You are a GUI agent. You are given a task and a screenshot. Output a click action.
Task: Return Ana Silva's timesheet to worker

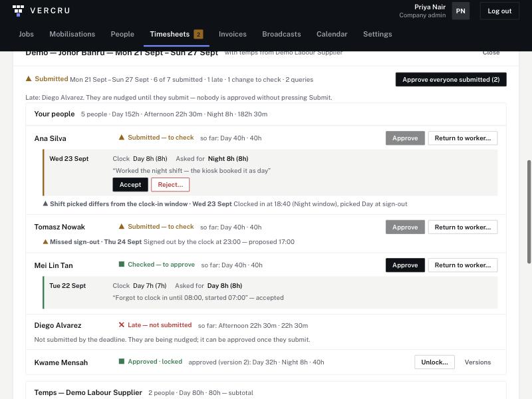(463, 138)
